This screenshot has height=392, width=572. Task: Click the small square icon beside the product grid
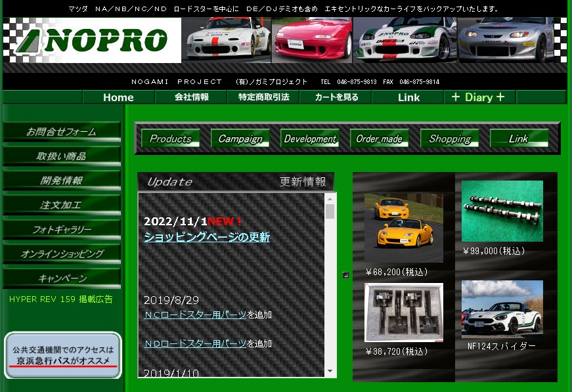[346, 275]
